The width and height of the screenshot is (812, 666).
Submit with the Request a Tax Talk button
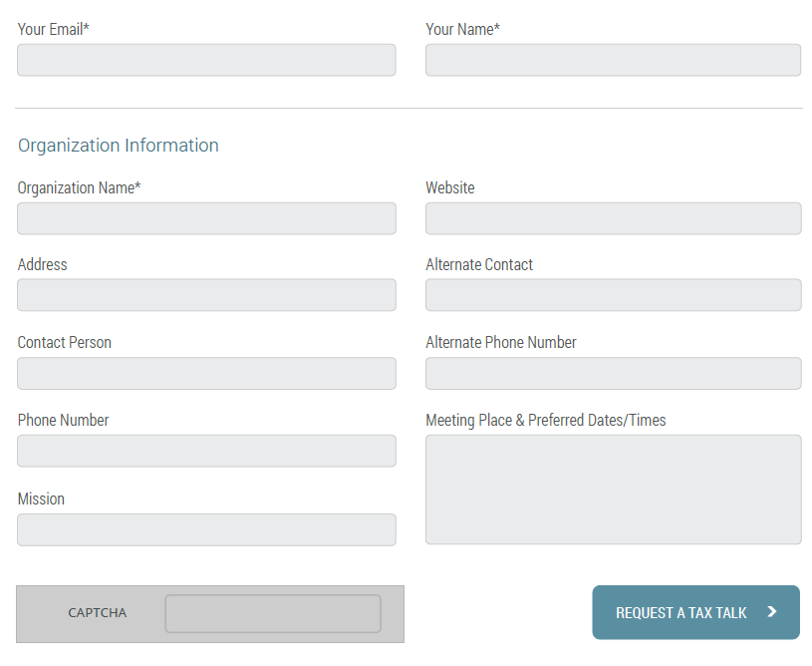pyautogui.click(x=696, y=612)
